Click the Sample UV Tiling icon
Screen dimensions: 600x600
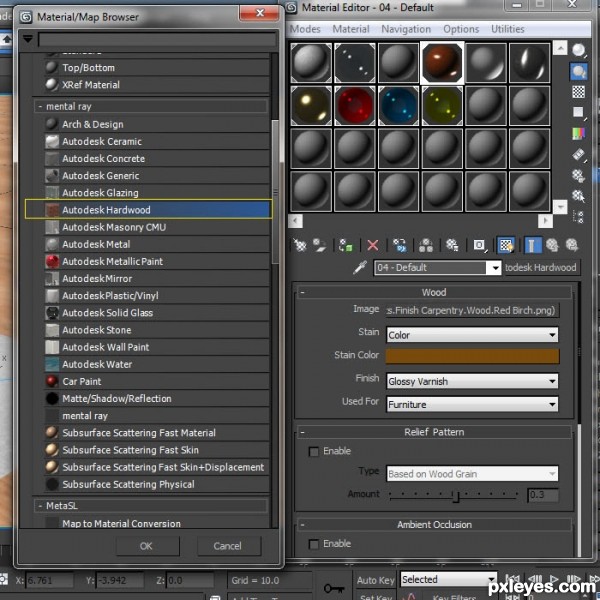click(579, 112)
